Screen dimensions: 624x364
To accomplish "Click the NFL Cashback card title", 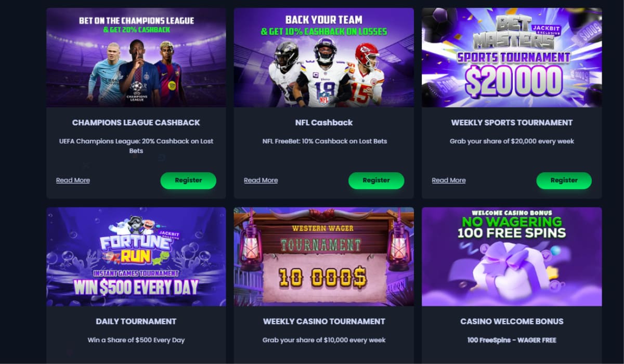I will click(x=323, y=123).
